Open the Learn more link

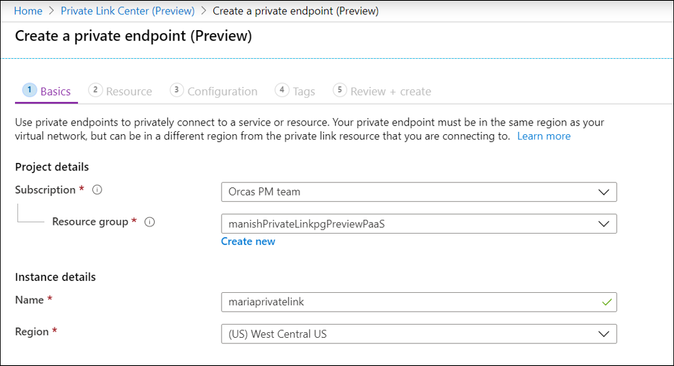(544, 136)
